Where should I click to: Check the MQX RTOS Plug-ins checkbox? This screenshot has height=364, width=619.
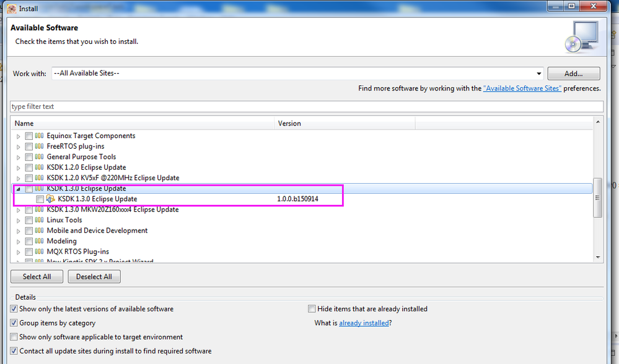[29, 251]
